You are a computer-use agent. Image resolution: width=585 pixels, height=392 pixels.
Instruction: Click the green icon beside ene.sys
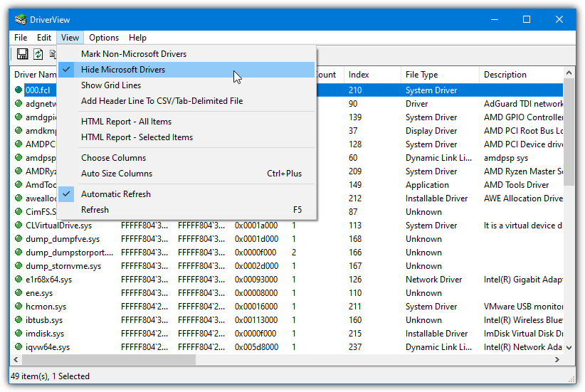(x=19, y=293)
